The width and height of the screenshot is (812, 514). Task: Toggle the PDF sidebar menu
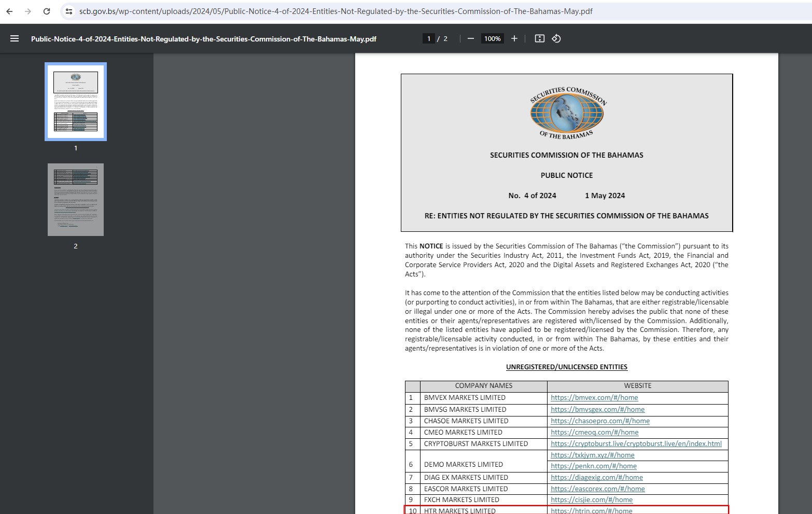click(x=15, y=38)
